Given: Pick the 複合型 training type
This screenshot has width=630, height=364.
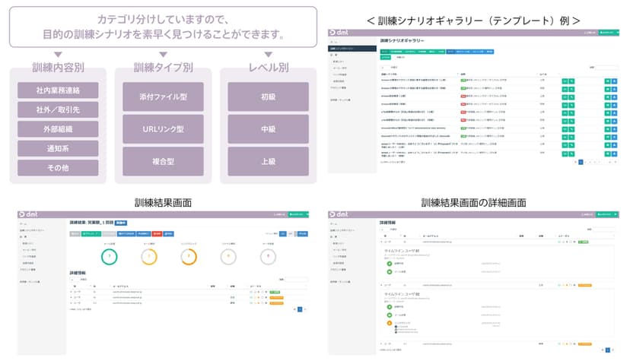Looking at the screenshot, I should point(163,161).
